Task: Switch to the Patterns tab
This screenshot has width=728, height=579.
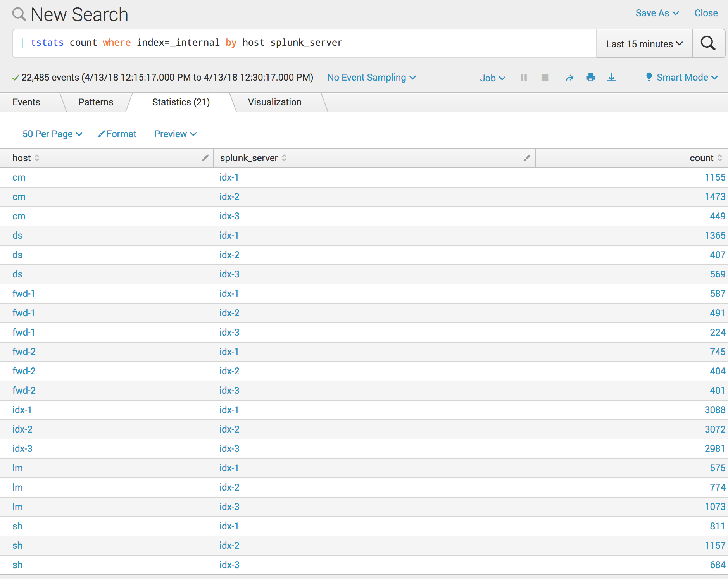Action: 95,102
